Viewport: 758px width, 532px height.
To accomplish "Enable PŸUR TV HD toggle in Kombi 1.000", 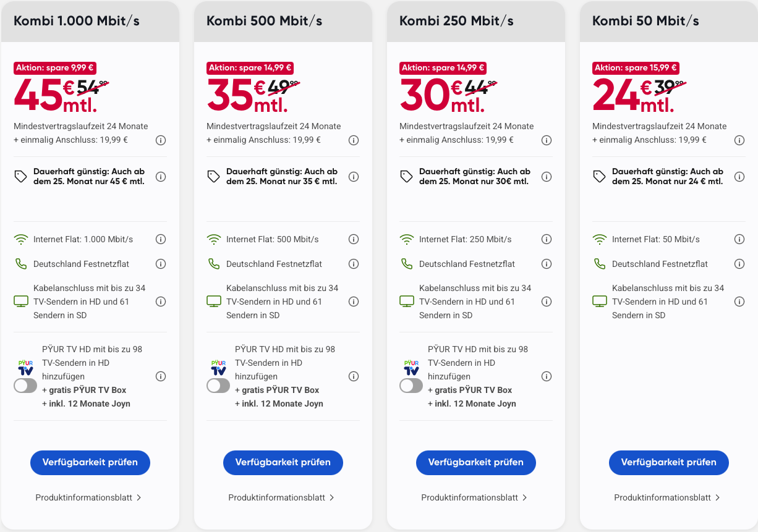I will coord(25,386).
